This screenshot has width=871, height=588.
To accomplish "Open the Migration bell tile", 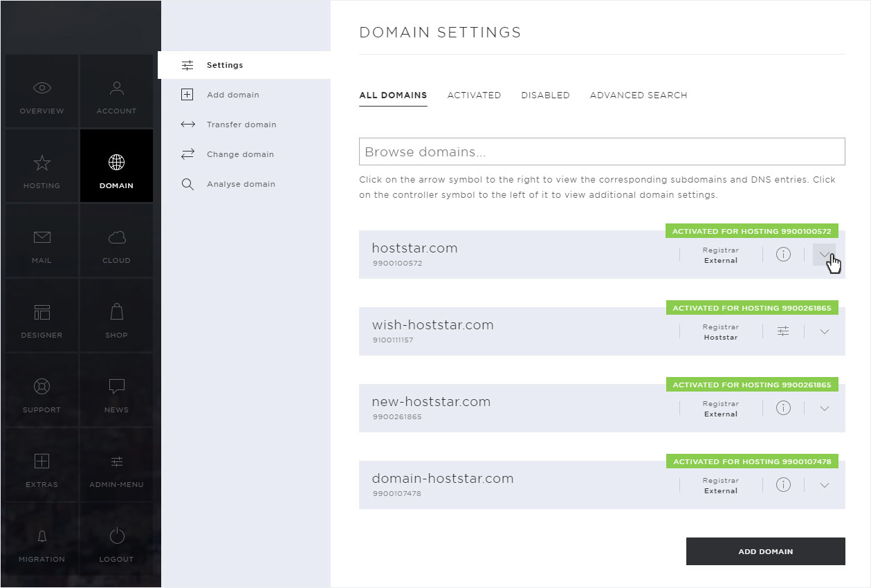I will pos(42,540).
